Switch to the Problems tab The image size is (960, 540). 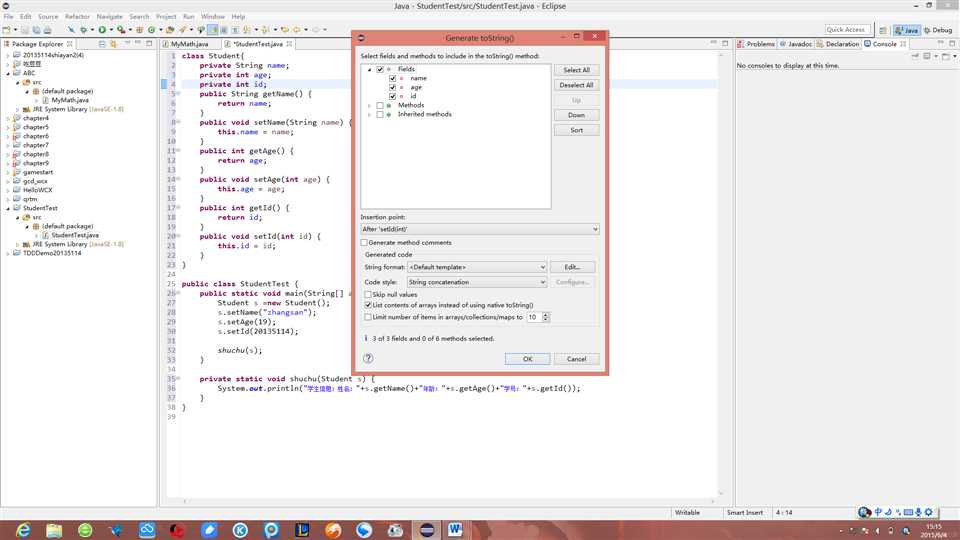coord(757,44)
